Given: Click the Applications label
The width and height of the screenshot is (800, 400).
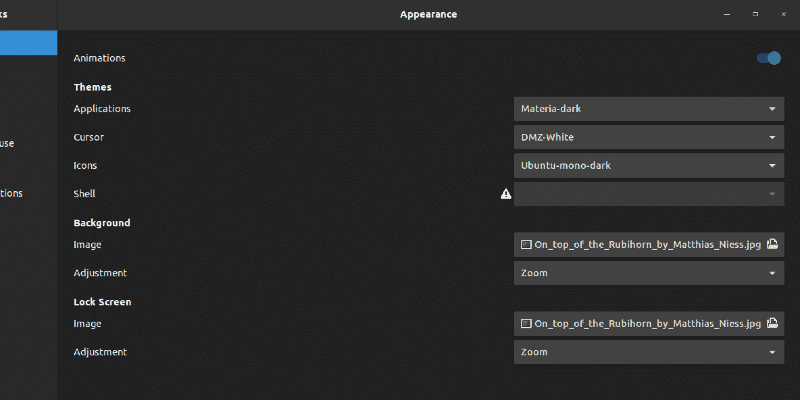Looking at the screenshot, I should pos(102,109).
